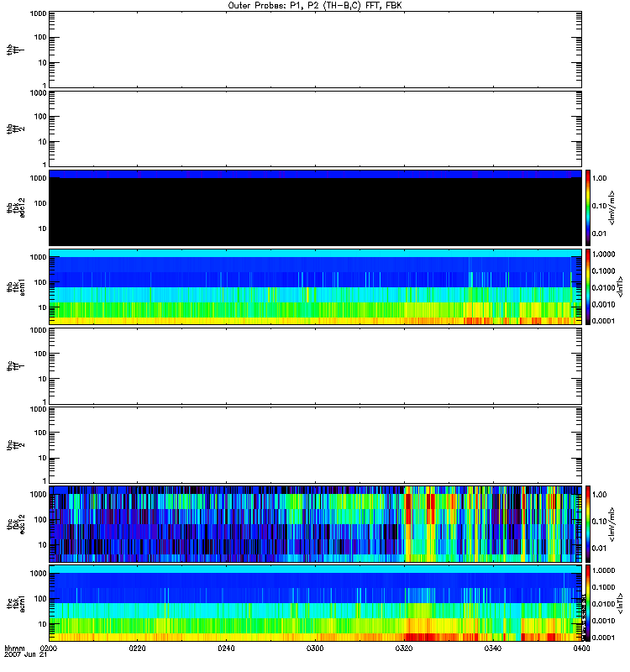Select the thb fbk scm1 color scale bar
The width and height of the screenshot is (630, 672).
(x=588, y=286)
